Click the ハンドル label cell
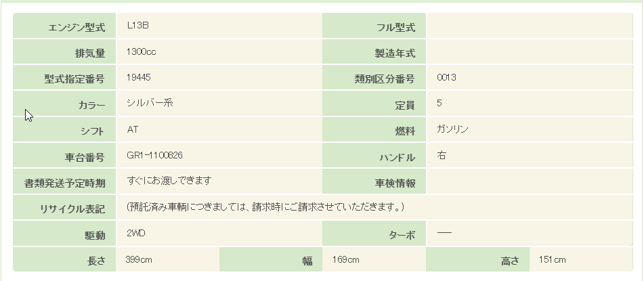 tap(396, 158)
